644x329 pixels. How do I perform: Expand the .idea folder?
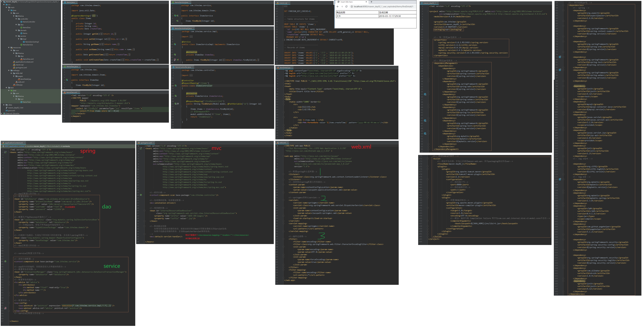[x=4, y=105]
